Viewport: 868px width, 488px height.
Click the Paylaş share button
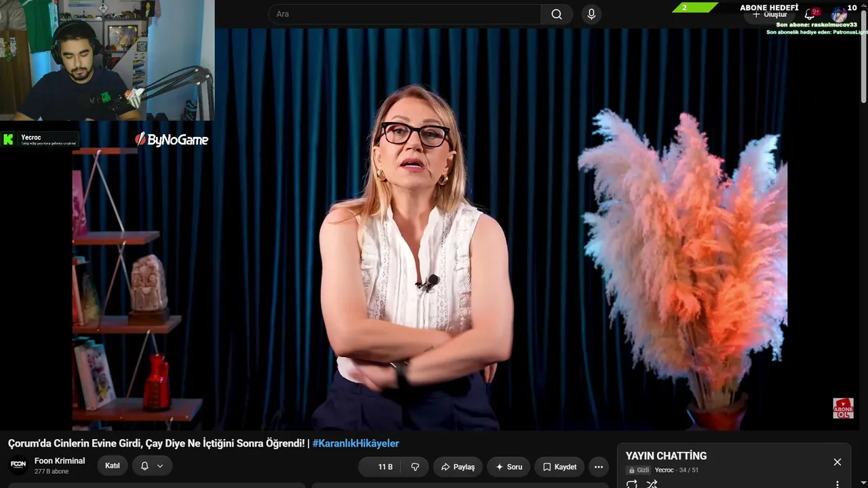tap(458, 467)
